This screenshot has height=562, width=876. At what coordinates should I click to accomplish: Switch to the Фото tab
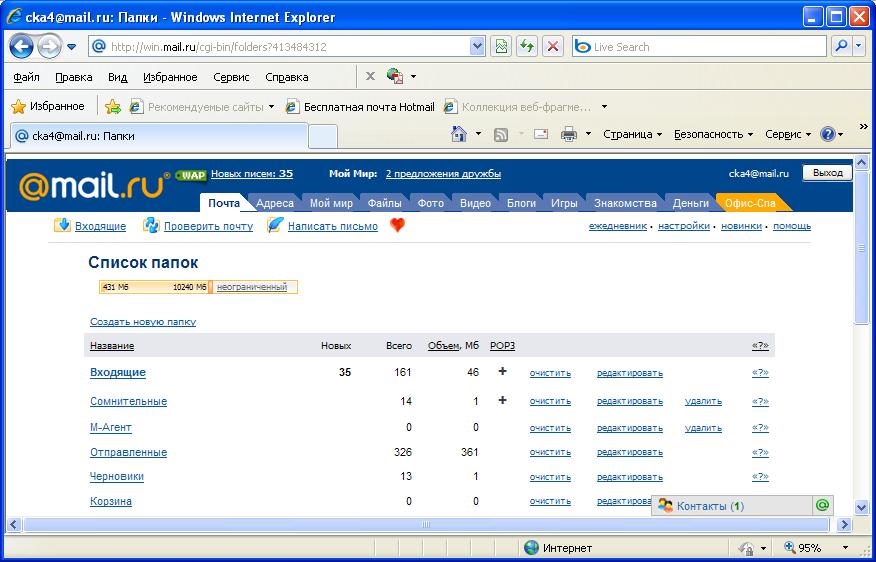pyautogui.click(x=431, y=203)
